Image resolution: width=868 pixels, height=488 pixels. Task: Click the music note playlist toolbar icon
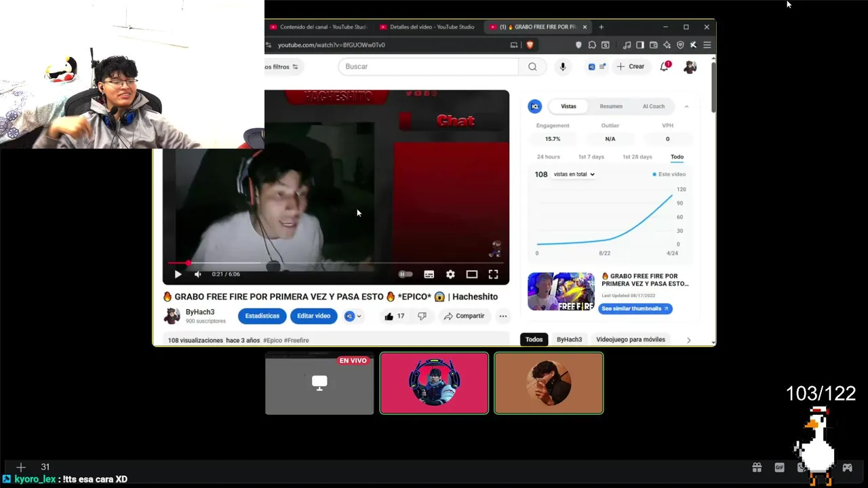[627, 45]
